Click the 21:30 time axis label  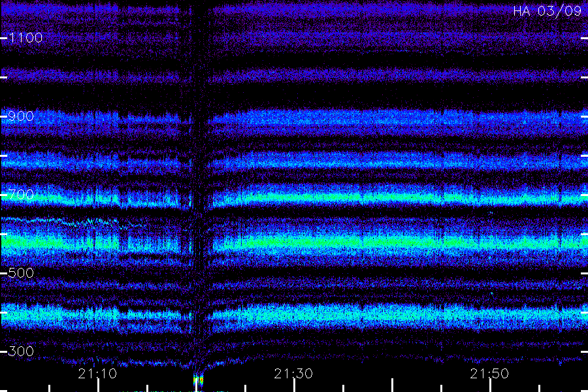(x=293, y=374)
